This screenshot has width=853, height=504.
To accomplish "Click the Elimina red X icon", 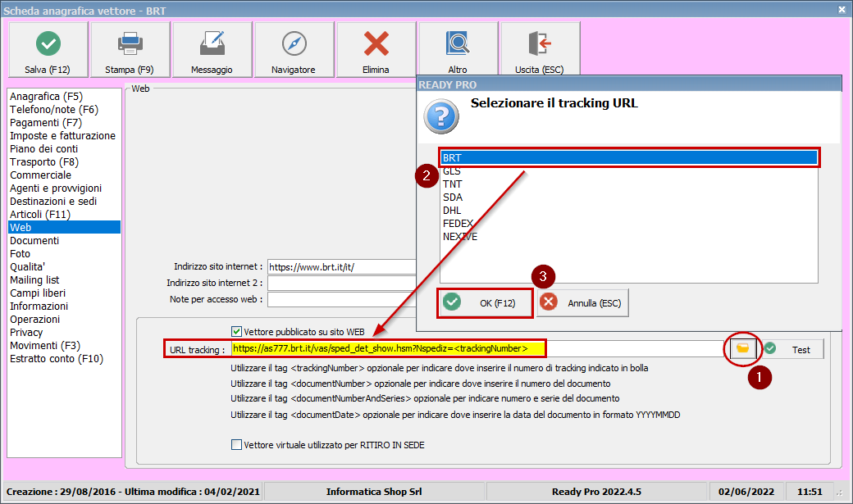I will 376,43.
